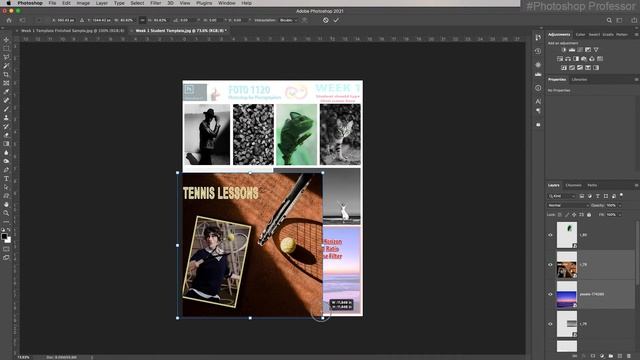Select the Move tool
This screenshot has height=360, width=640.
[x=6, y=40]
